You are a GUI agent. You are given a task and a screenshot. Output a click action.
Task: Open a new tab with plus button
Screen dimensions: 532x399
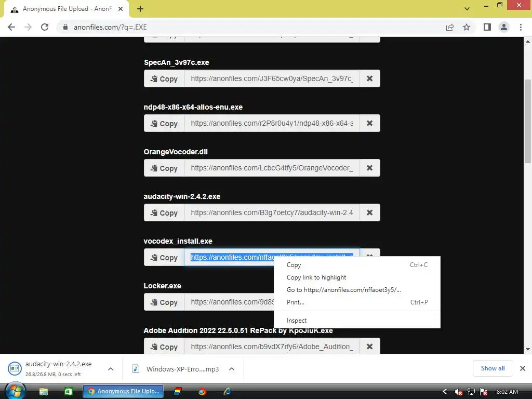[x=140, y=9]
